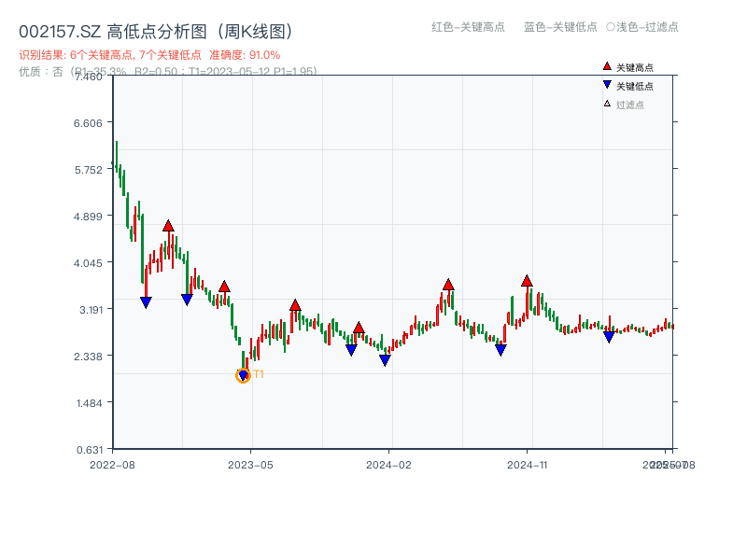Screen dimensions: 747x560
Task: Click the chart title 002157.SZ 高低点分析图
Action: click(156, 32)
